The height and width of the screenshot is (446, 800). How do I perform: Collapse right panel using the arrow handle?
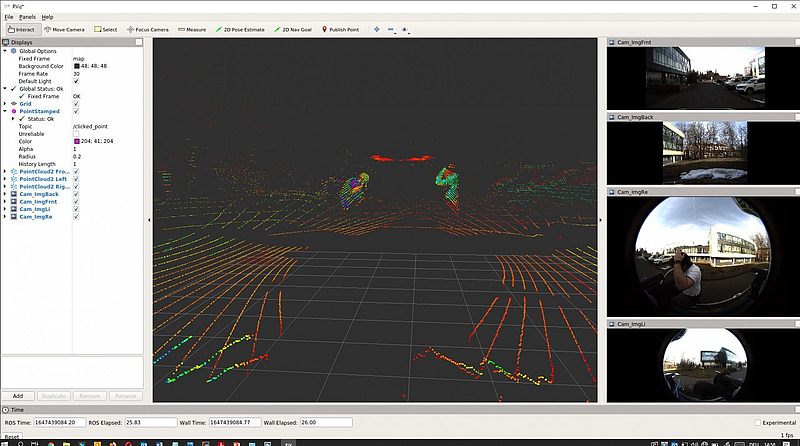[x=601, y=220]
